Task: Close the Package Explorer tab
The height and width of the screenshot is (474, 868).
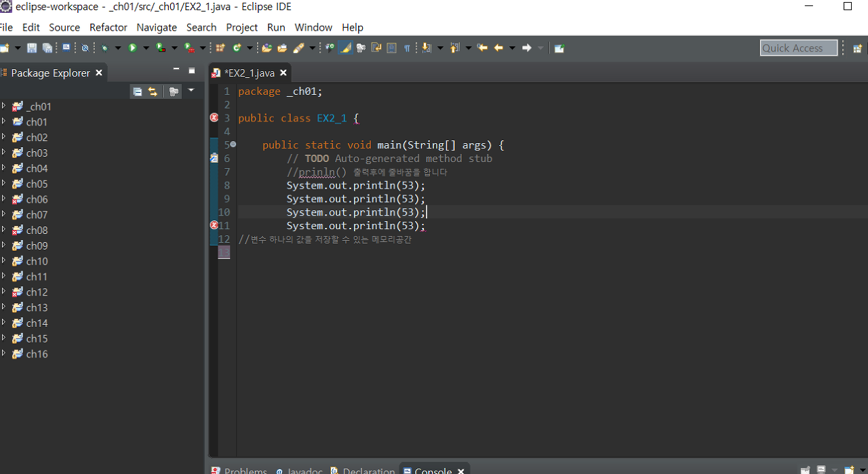Action: [99, 73]
